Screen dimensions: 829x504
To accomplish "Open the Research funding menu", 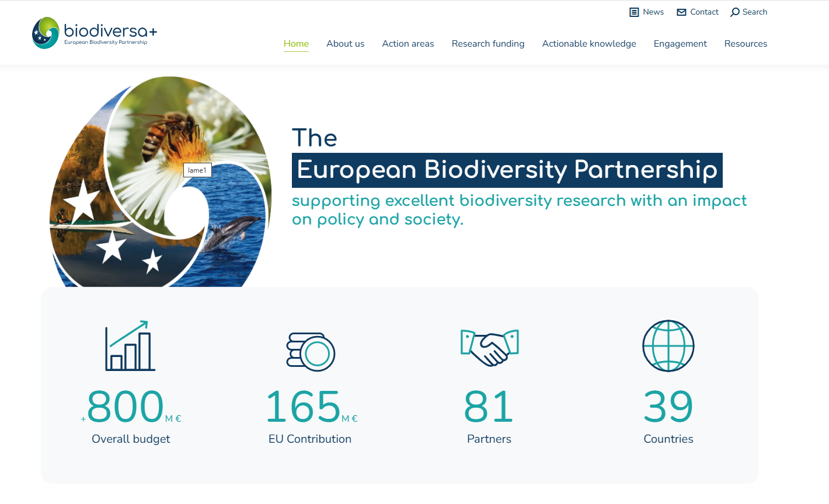I will click(x=488, y=44).
